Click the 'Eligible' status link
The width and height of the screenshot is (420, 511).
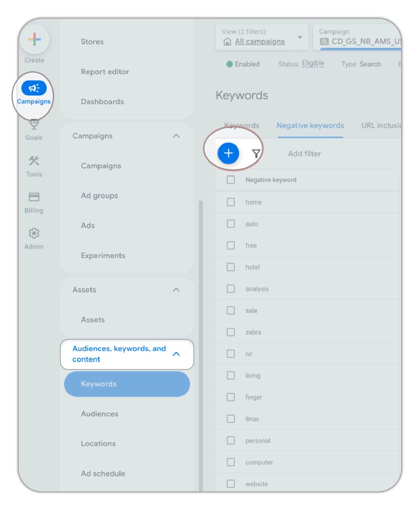point(314,63)
